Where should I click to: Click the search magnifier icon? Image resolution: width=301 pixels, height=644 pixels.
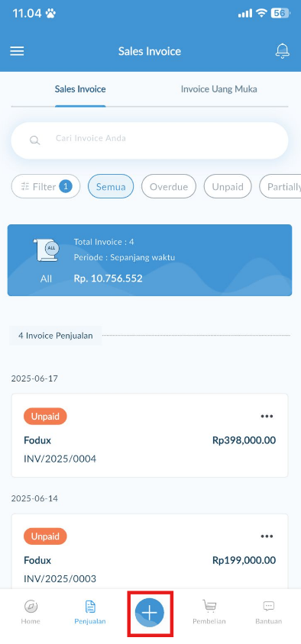point(35,140)
